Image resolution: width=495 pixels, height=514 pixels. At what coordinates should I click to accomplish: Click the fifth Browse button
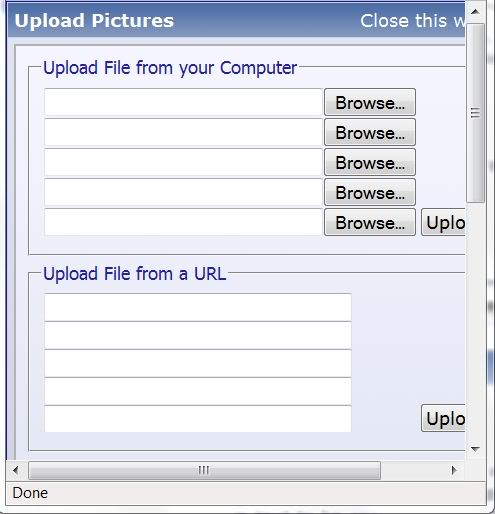click(x=370, y=222)
